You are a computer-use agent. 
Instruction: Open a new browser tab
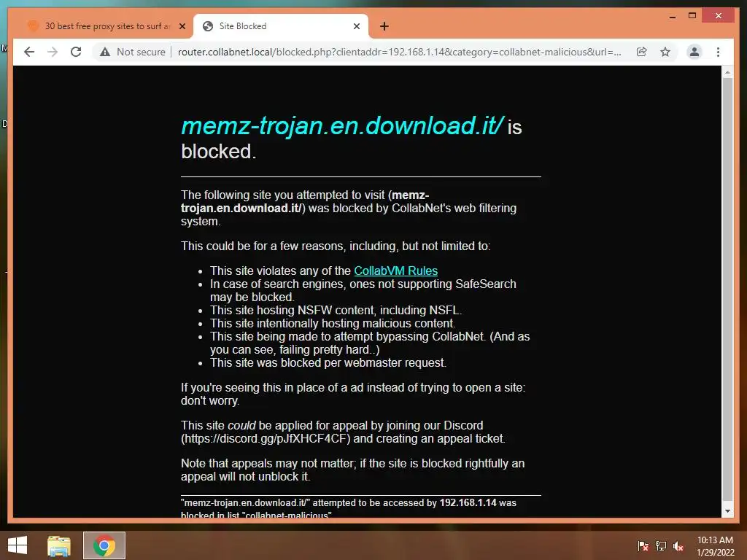(x=384, y=26)
